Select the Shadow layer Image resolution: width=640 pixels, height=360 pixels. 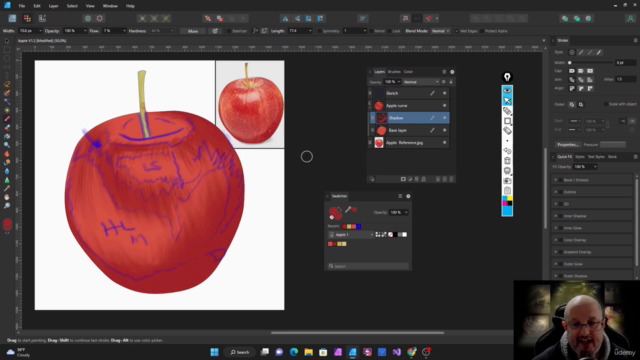coord(409,118)
